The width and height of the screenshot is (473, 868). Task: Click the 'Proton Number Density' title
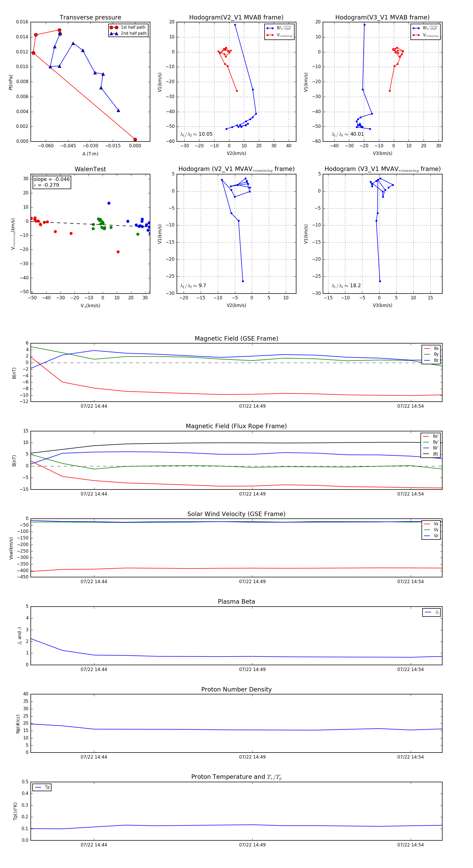tap(236, 689)
